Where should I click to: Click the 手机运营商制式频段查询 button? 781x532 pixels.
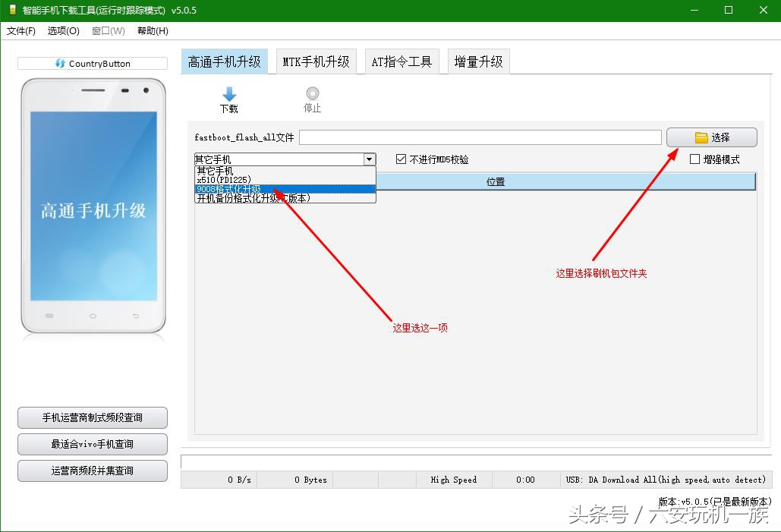pos(92,417)
